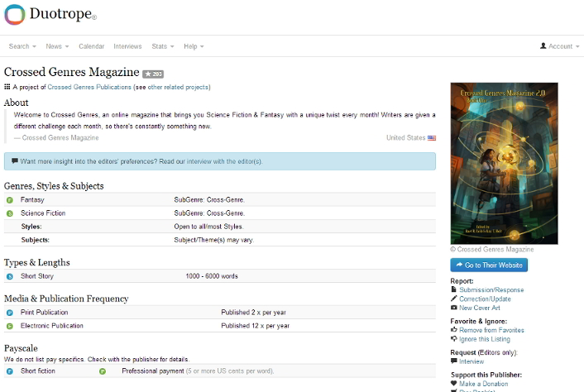Click the blue Short Story type icon
Screen dimensions: 584x392
point(10,276)
